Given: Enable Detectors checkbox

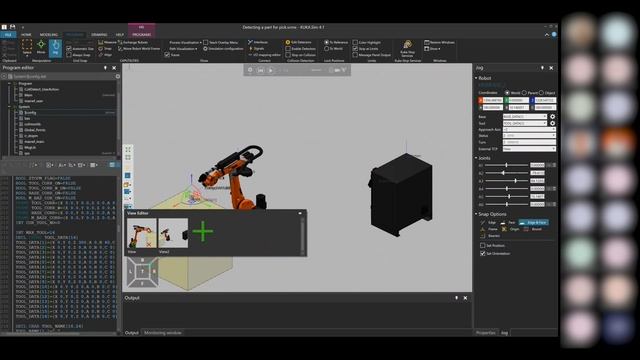Looking at the screenshot, I should click(x=288, y=49).
